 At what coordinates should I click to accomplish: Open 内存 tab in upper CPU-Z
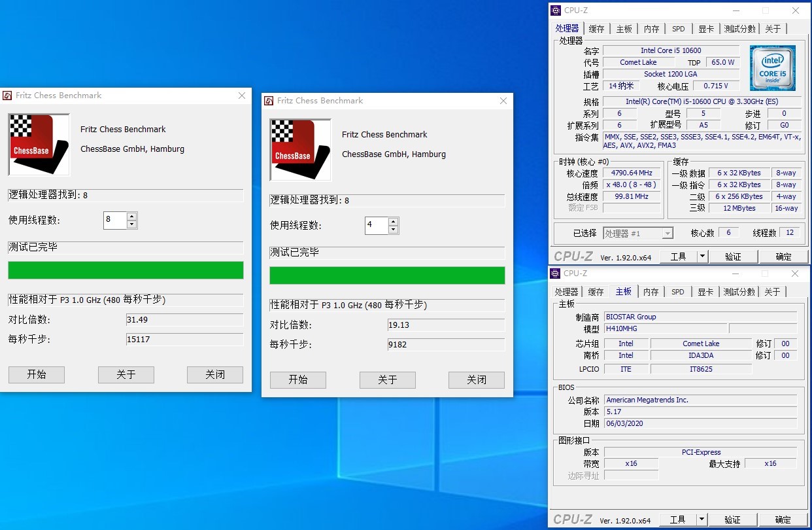[x=651, y=29]
